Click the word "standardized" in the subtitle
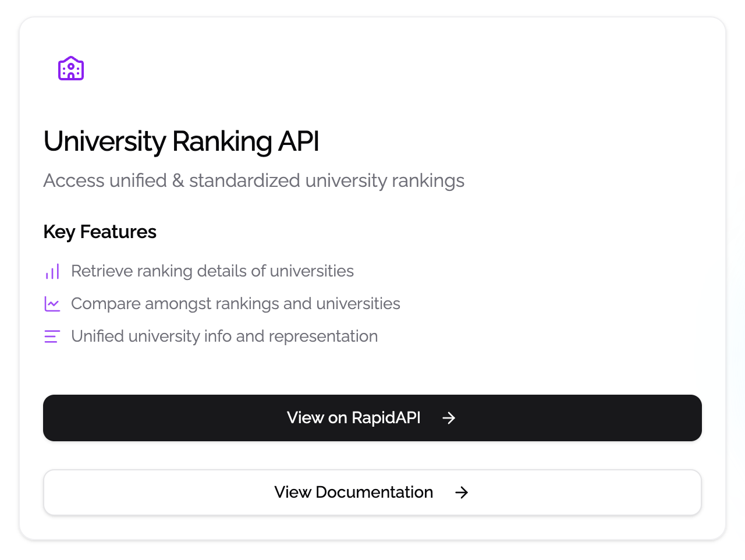Screen dimensions: 745x560 pyautogui.click(x=244, y=180)
